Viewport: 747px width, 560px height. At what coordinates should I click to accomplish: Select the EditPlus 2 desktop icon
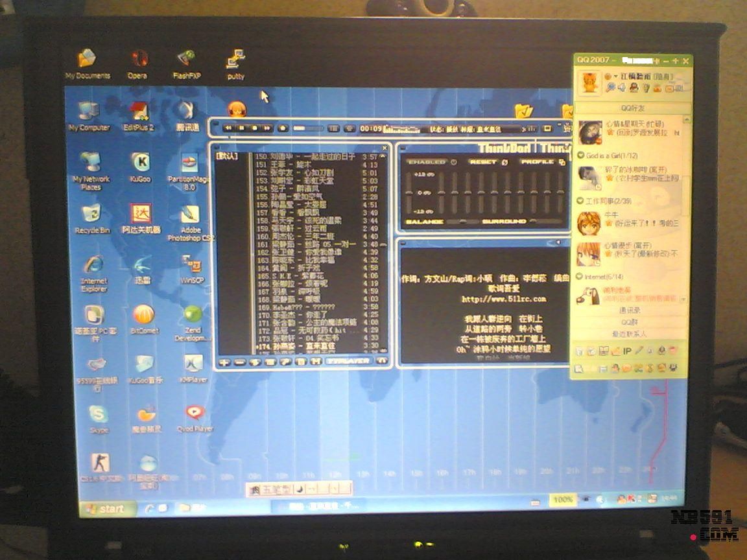(139, 117)
